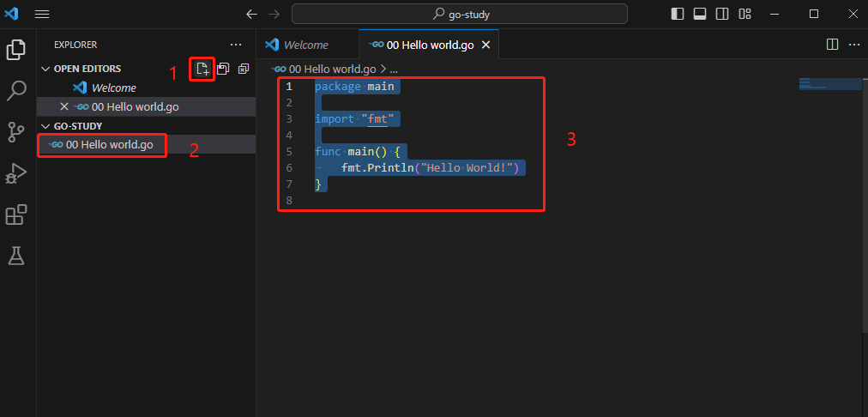Image resolution: width=868 pixels, height=417 pixels.
Task: Go back with the left arrow
Action: (252, 15)
